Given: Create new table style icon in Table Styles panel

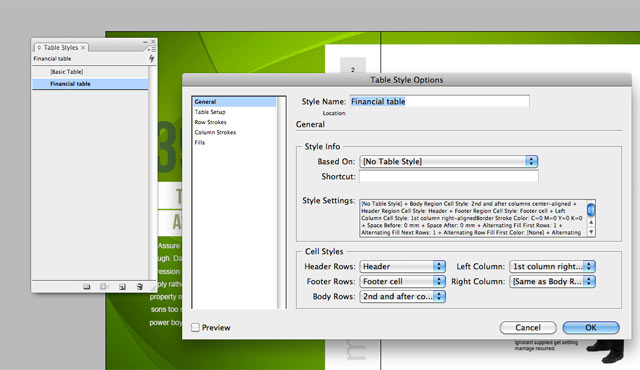Looking at the screenshot, I should pos(122,286).
